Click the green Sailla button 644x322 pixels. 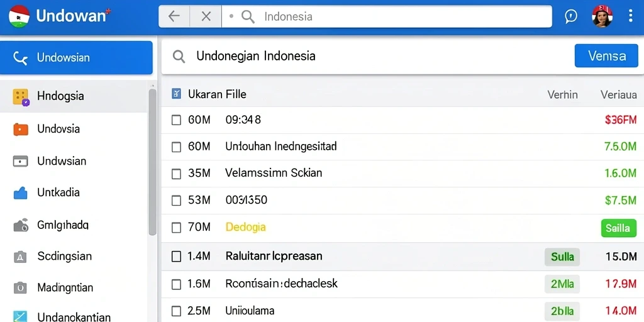coord(618,228)
